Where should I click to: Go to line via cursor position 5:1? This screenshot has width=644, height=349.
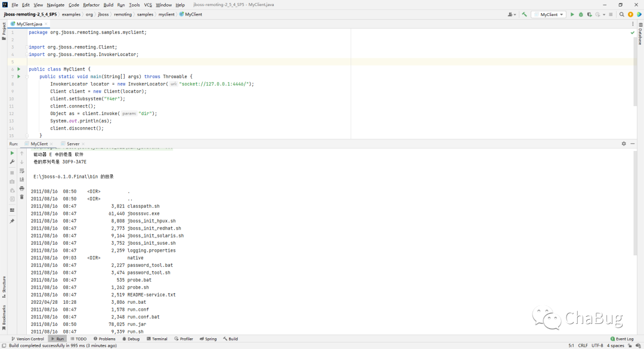pyautogui.click(x=571, y=345)
